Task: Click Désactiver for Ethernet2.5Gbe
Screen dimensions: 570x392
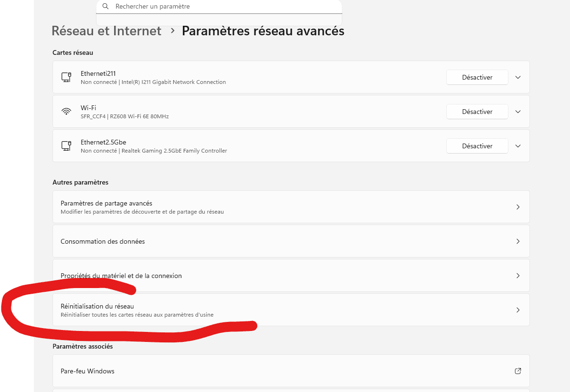Action: click(x=477, y=146)
